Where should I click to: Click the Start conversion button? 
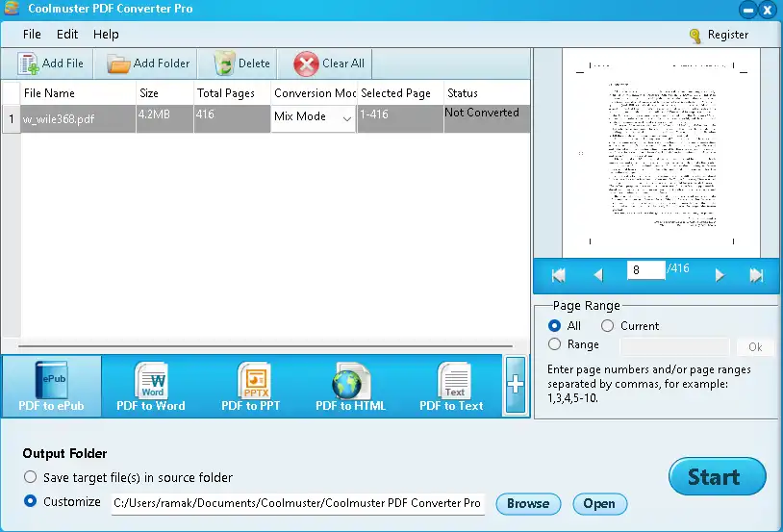tap(717, 477)
